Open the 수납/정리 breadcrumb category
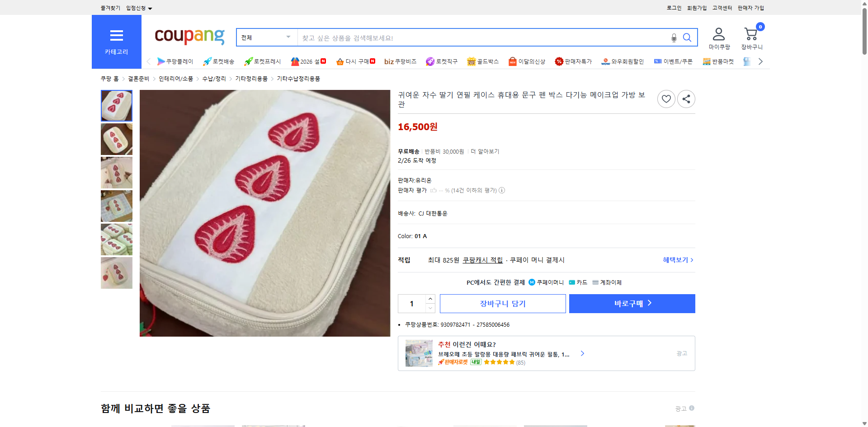The height and width of the screenshot is (427, 868). click(x=213, y=78)
